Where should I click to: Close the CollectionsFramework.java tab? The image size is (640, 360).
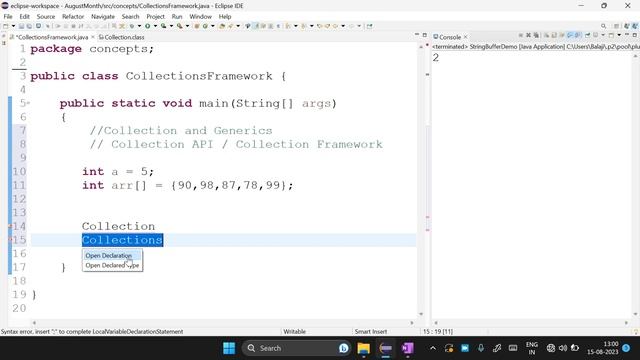coord(93,37)
